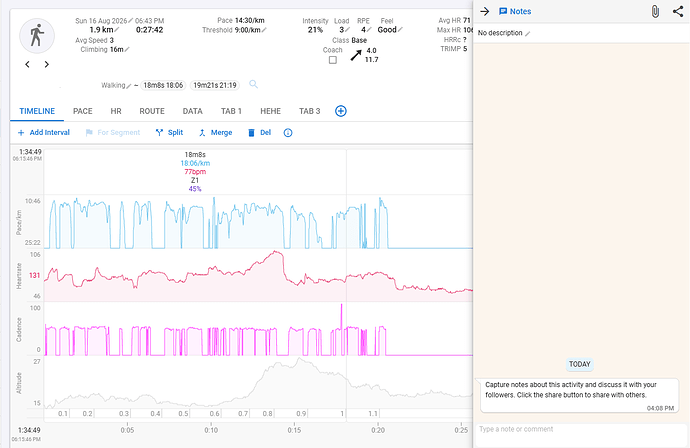Click the 0.5 km marker on timeline
The width and height of the screenshot is (690, 448).
183,414
